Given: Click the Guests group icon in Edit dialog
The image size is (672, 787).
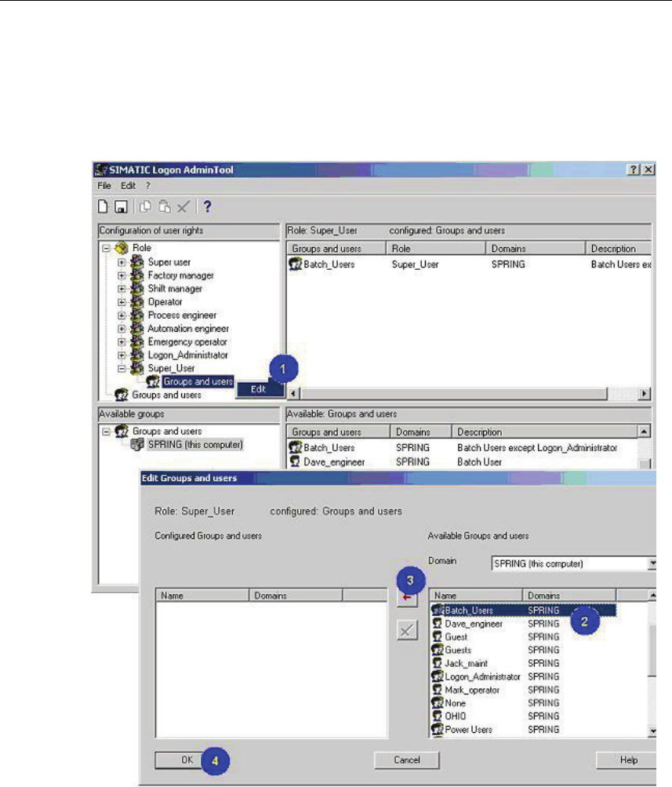Looking at the screenshot, I should [438, 650].
